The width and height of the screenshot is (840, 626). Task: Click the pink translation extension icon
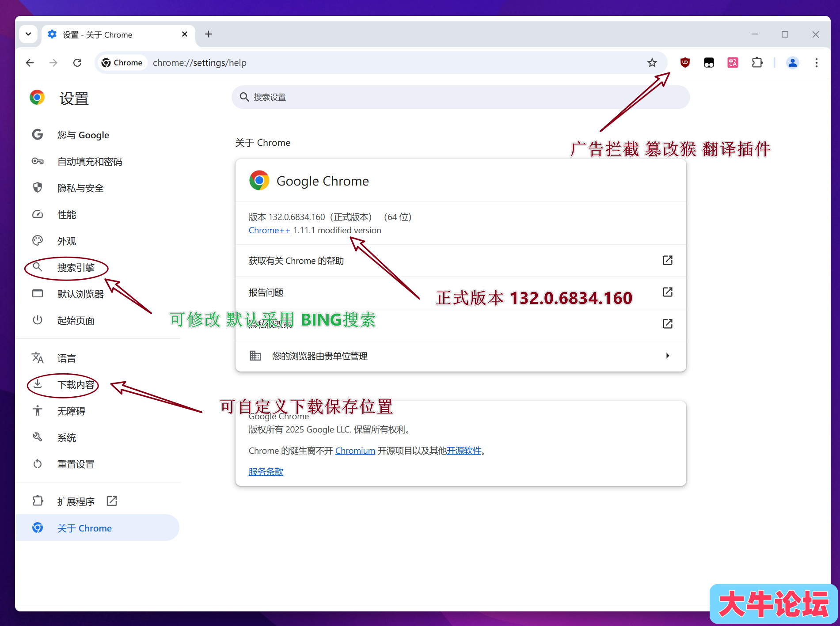click(x=733, y=63)
